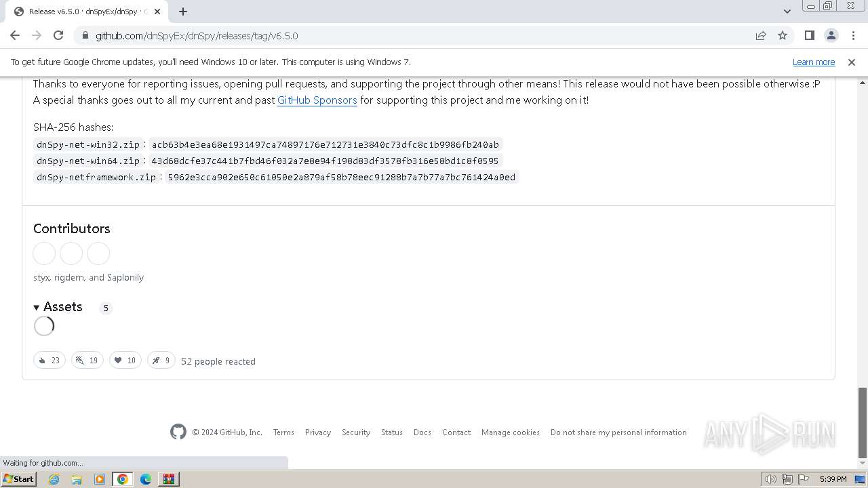This screenshot has width=868, height=488.
Task: Share this page icon in address bar
Action: [761, 35]
